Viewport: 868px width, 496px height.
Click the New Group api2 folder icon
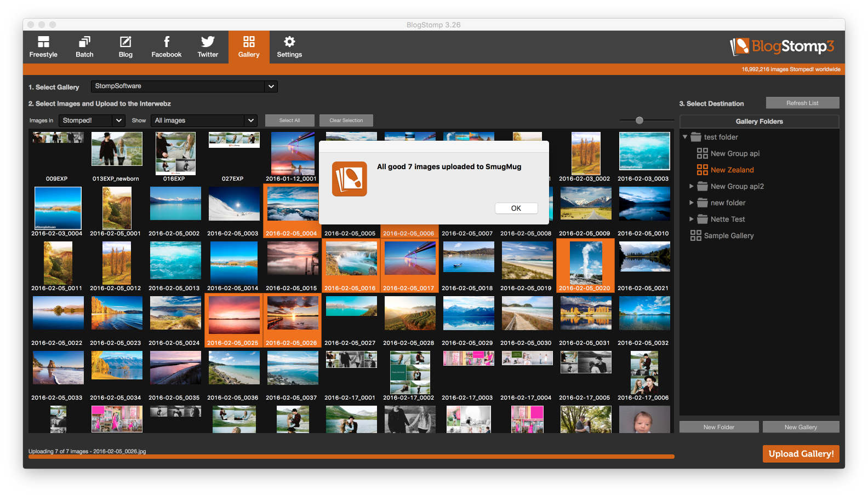(x=703, y=186)
